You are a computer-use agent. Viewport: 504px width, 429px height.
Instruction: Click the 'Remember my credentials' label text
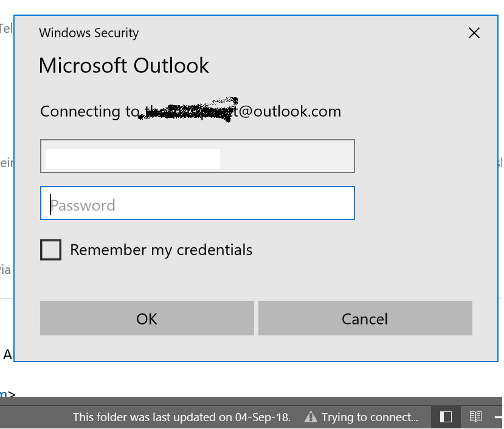pos(161,250)
